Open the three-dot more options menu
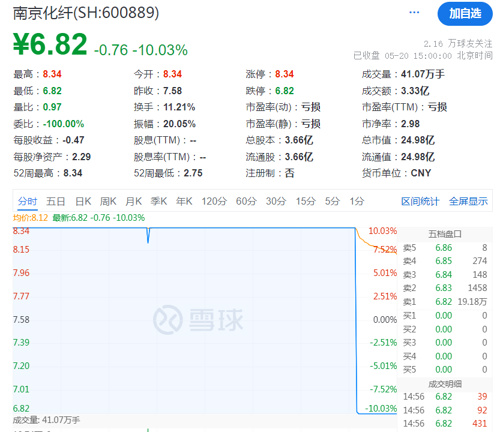The image size is (500, 432). coord(414,13)
